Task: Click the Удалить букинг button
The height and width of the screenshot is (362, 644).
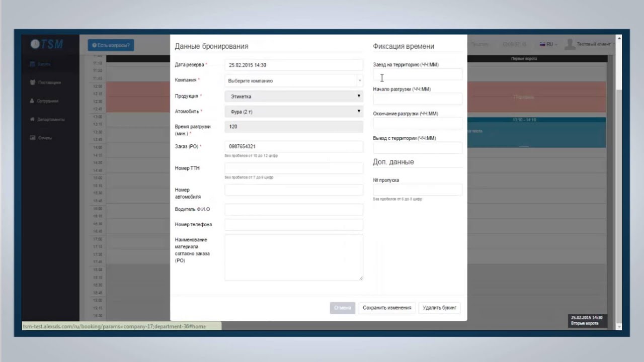Action: pos(439,308)
